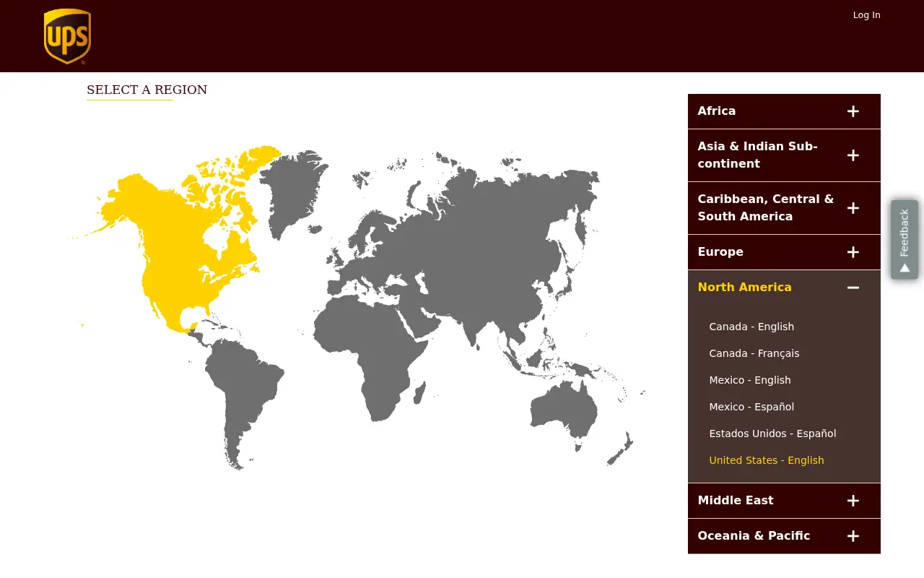Click the Middle East heading

pos(736,501)
